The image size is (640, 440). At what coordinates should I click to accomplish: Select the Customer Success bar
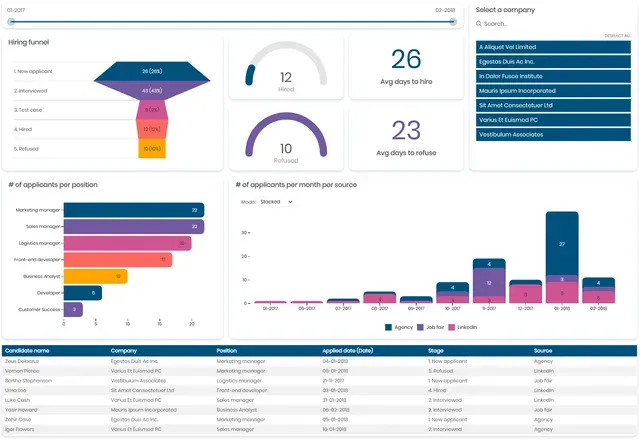pos(73,309)
